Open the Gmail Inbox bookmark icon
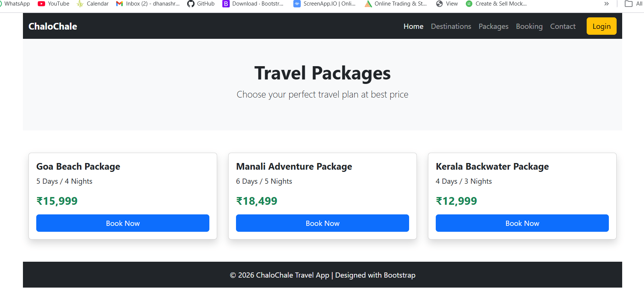Screen dimensions: 644x302 pos(119,4)
